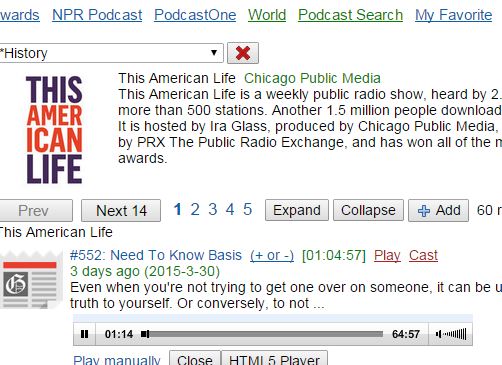Click the speaker mute icon

click(439, 334)
